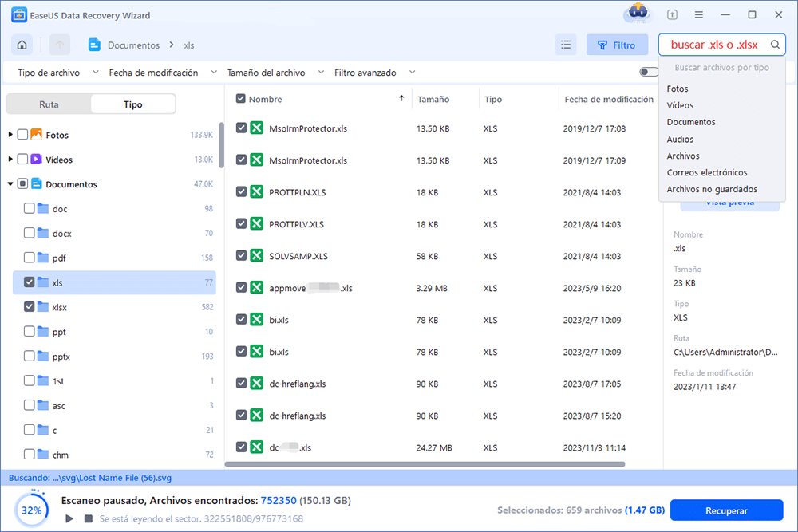This screenshot has height=532, width=798.
Task: Check the doc folder checkbox
Action: click(29, 208)
